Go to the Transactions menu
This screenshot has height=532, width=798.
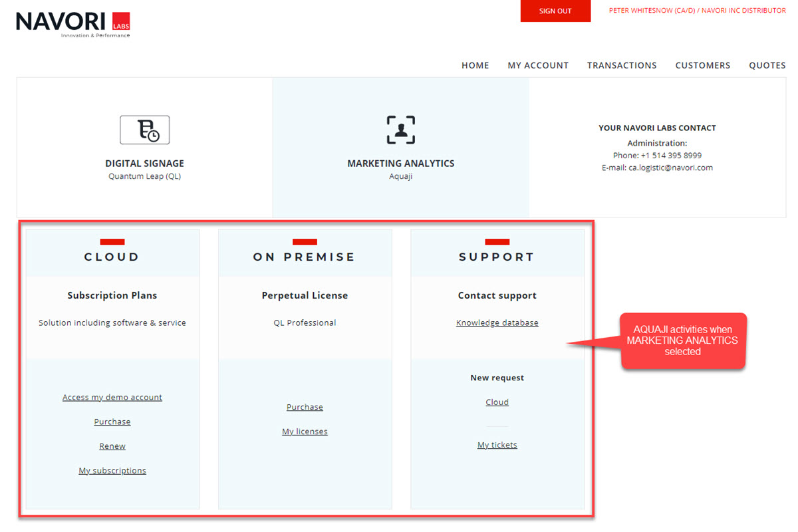coord(622,65)
